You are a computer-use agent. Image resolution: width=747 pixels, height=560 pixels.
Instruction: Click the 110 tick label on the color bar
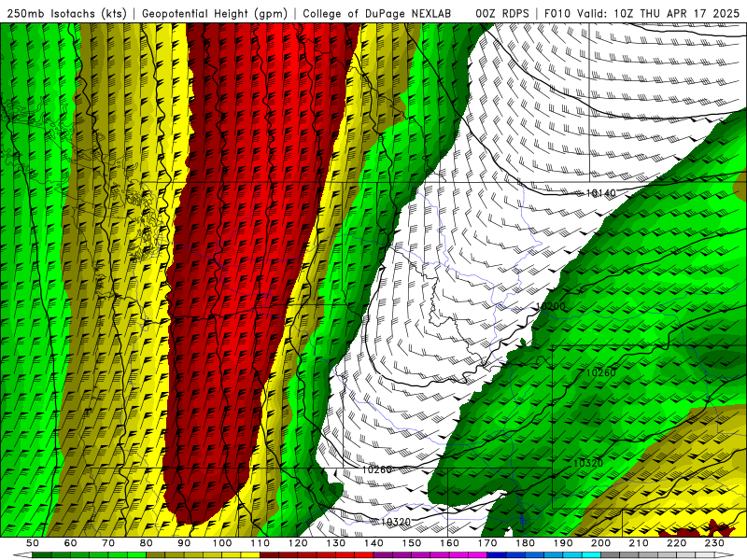(261, 543)
